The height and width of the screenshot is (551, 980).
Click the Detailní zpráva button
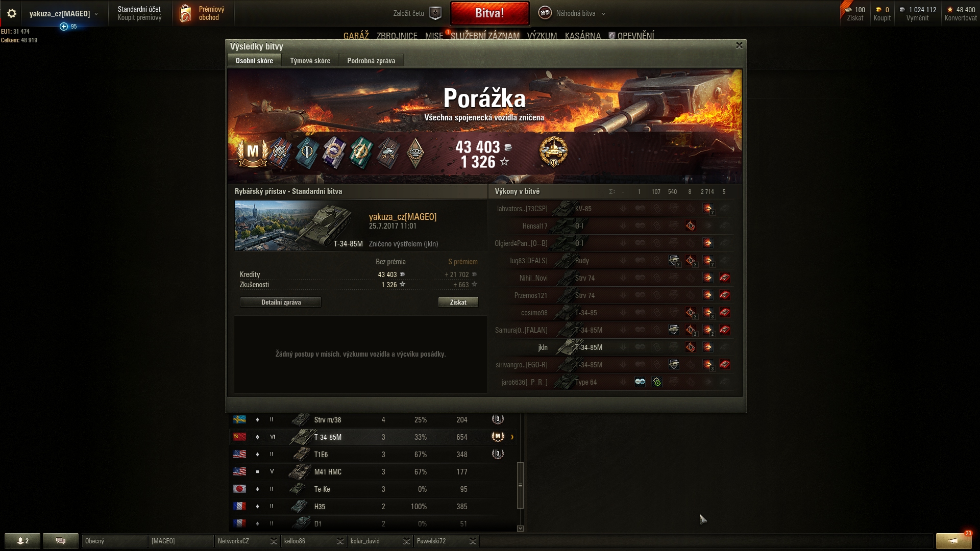pyautogui.click(x=281, y=302)
